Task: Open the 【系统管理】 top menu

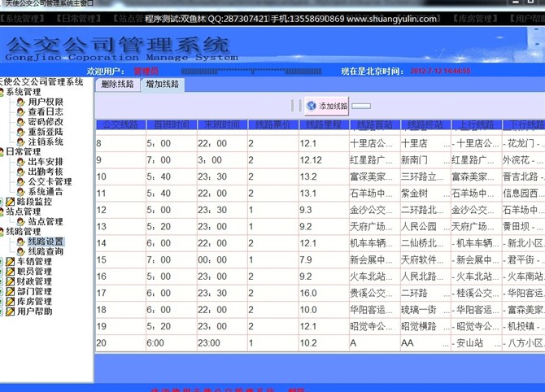Action: (21, 19)
